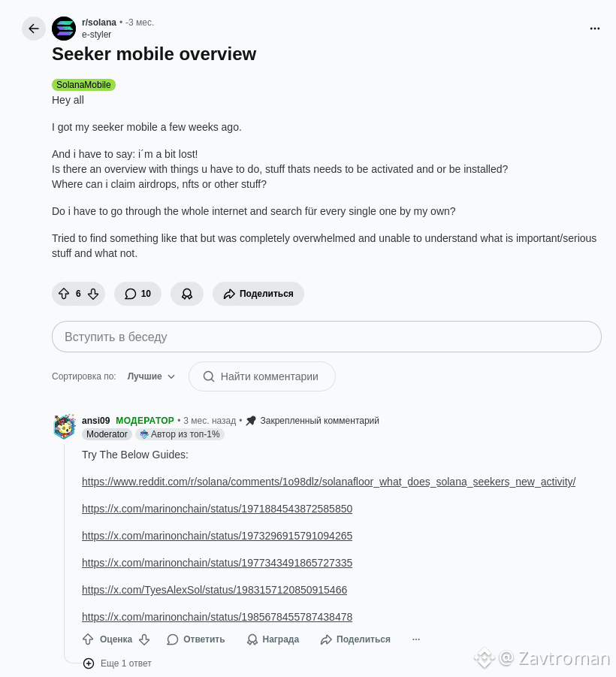Select the SolanaMobile flair tag

click(x=83, y=85)
